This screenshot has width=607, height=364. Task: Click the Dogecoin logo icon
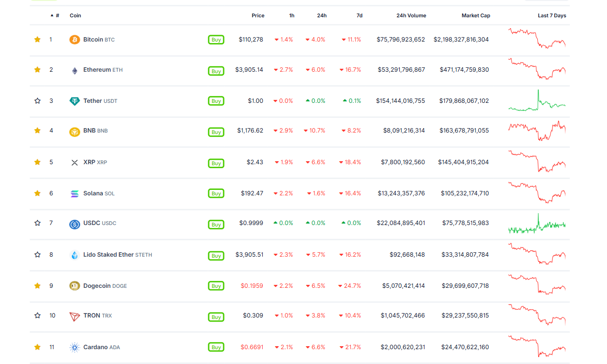75,286
